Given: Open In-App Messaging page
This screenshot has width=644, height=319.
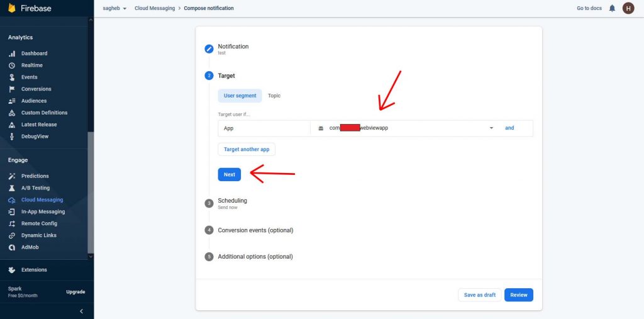Looking at the screenshot, I should 43,211.
